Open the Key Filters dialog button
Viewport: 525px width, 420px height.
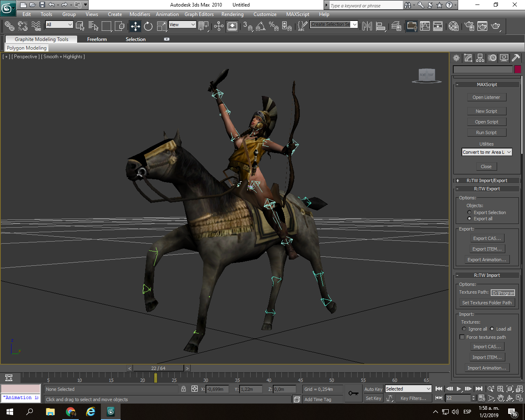coord(413,398)
